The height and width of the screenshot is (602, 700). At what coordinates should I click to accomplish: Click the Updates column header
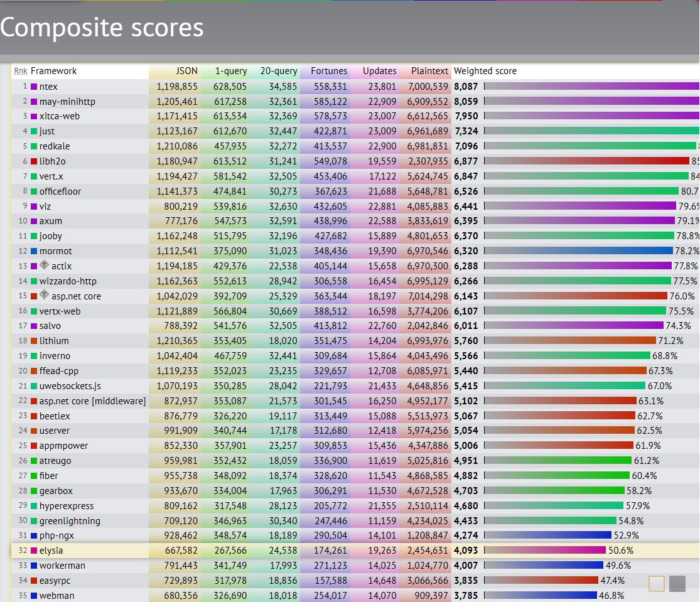click(x=379, y=71)
